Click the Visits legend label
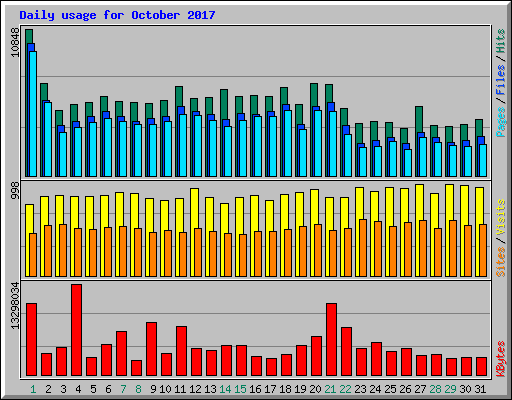512x400 pixels. click(x=501, y=218)
